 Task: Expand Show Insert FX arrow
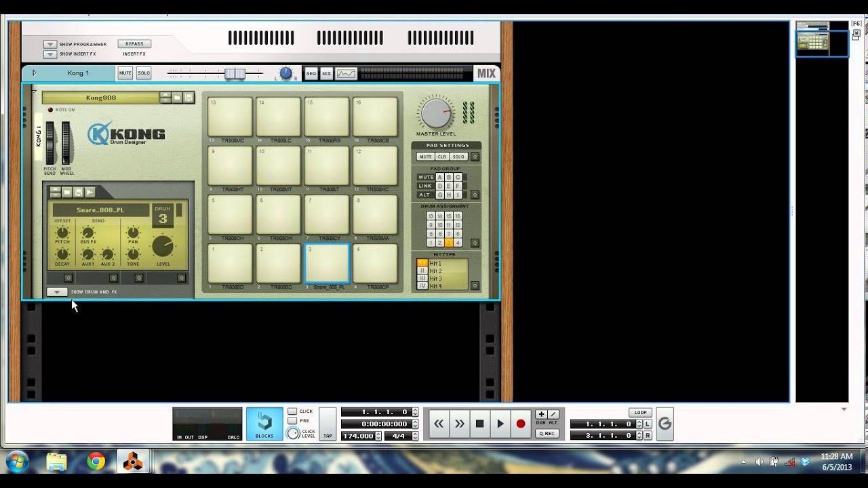pos(50,54)
